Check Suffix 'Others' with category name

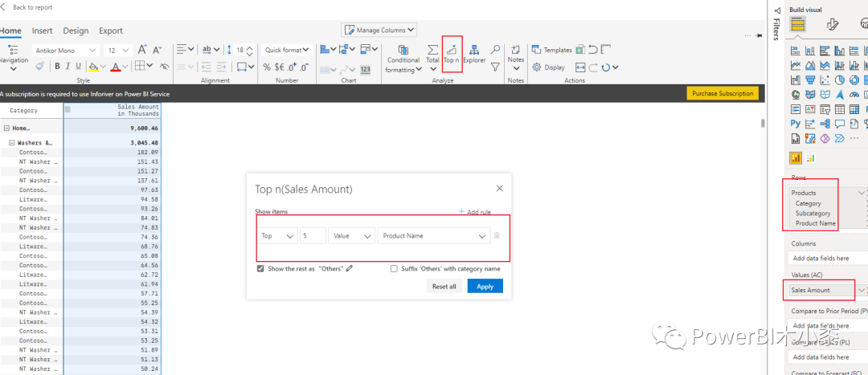[x=394, y=269]
